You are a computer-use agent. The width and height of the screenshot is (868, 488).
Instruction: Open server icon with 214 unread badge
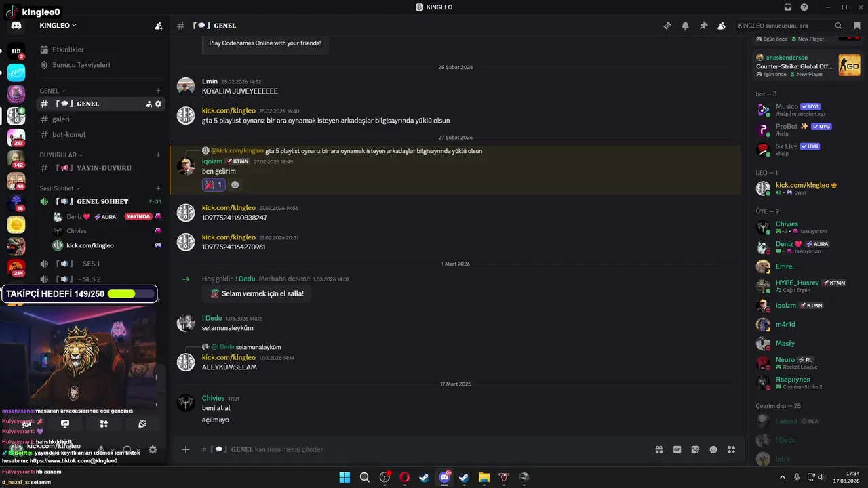(16, 267)
